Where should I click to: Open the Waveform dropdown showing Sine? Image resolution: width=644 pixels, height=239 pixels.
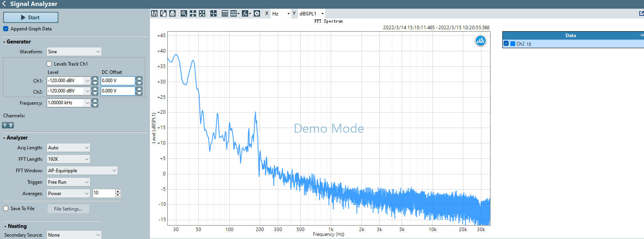coord(74,52)
